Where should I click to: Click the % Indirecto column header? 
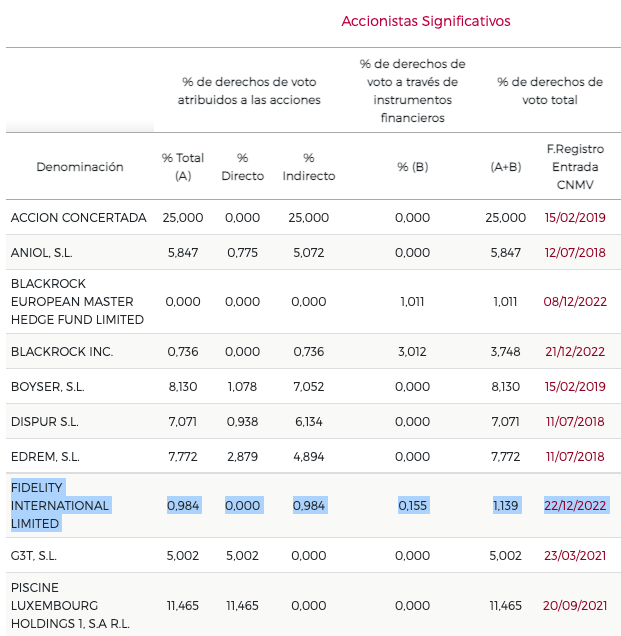309,167
